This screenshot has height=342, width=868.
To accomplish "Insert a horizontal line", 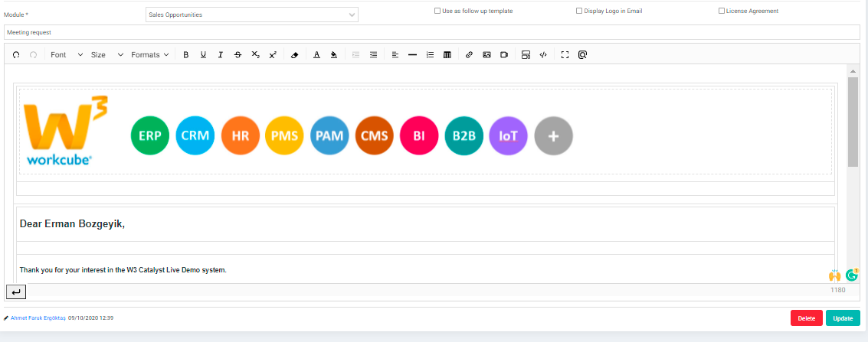I will (x=412, y=54).
